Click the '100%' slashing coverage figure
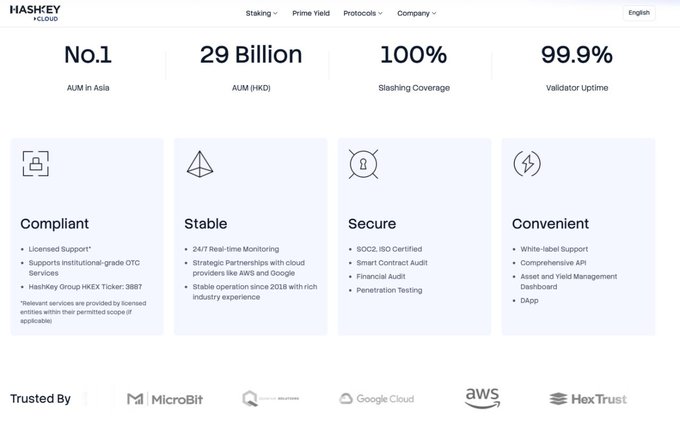This screenshot has width=680, height=434. [414, 55]
